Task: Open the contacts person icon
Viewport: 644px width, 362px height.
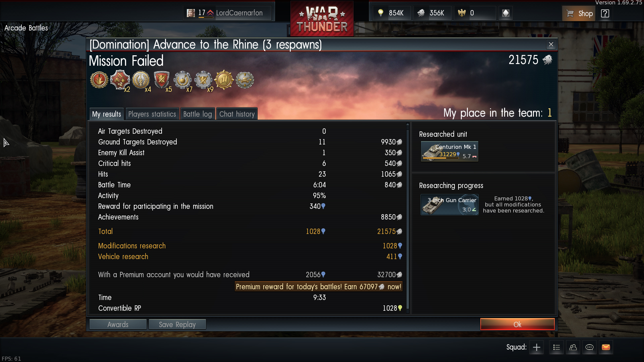Action: pyautogui.click(x=573, y=347)
